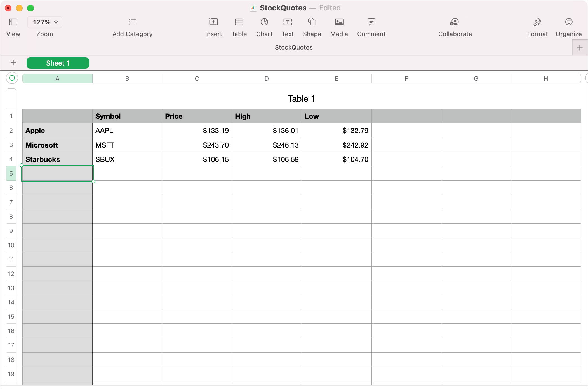Image resolution: width=588 pixels, height=389 pixels.
Task: Open the View sidebar options
Action: pos(13,22)
